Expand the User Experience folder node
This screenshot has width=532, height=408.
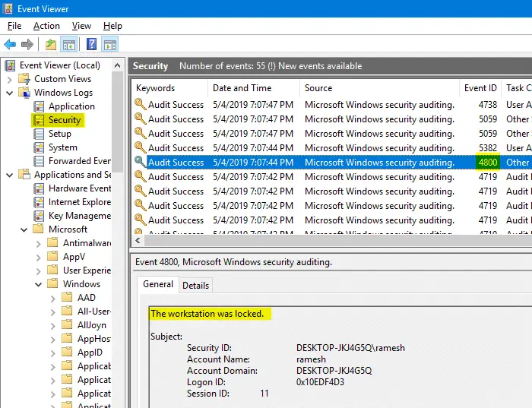(x=38, y=271)
